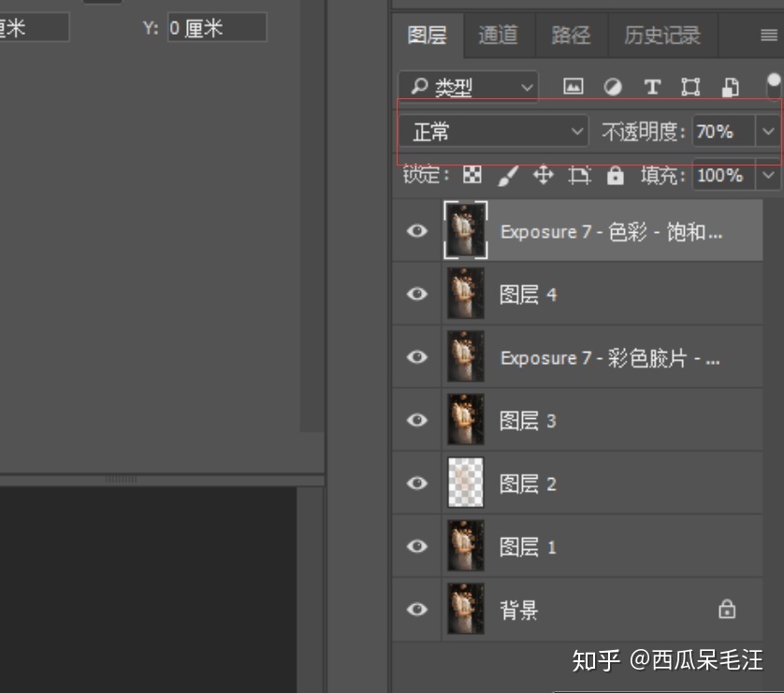
Task: Expand the fill slider arrow
Action: point(768,175)
